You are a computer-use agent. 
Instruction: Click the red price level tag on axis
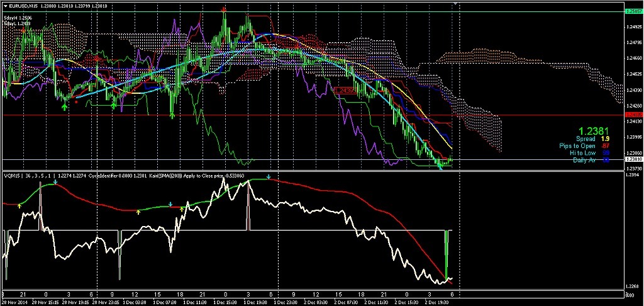point(633,115)
